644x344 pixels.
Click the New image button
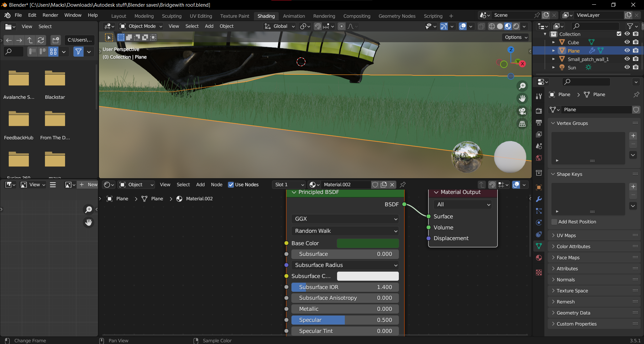(x=88, y=185)
